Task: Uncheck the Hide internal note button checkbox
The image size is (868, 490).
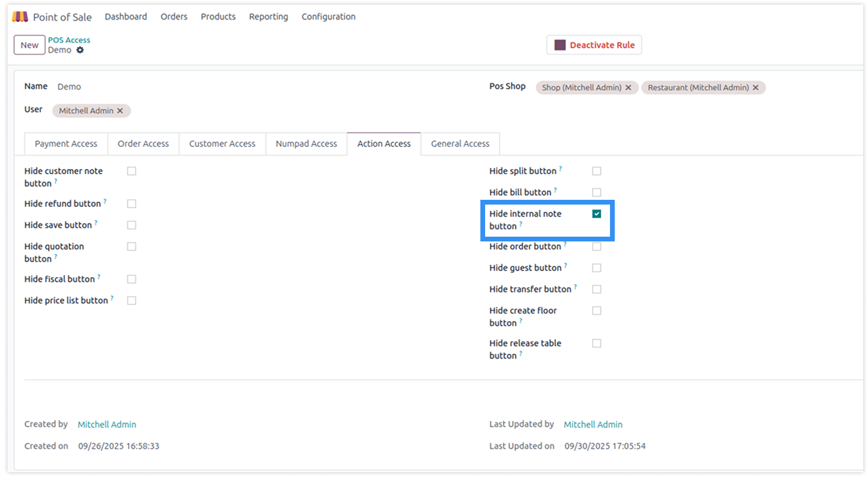Action: [596, 214]
